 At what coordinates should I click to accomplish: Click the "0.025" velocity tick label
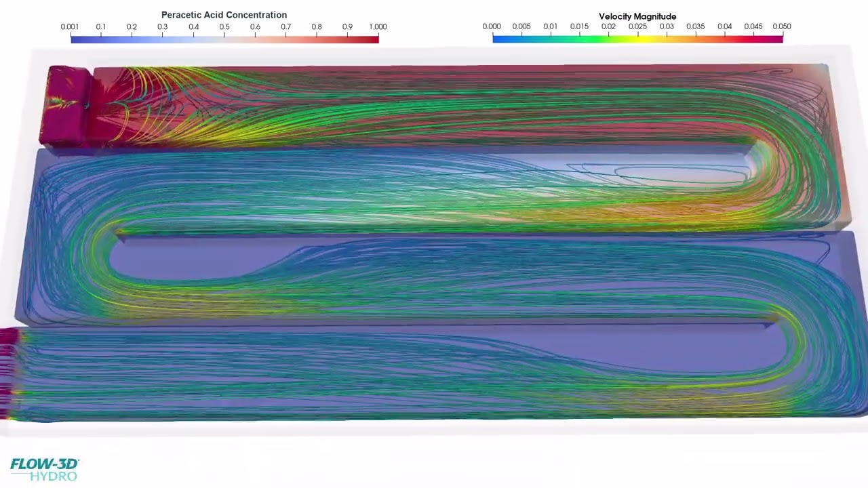pos(637,26)
